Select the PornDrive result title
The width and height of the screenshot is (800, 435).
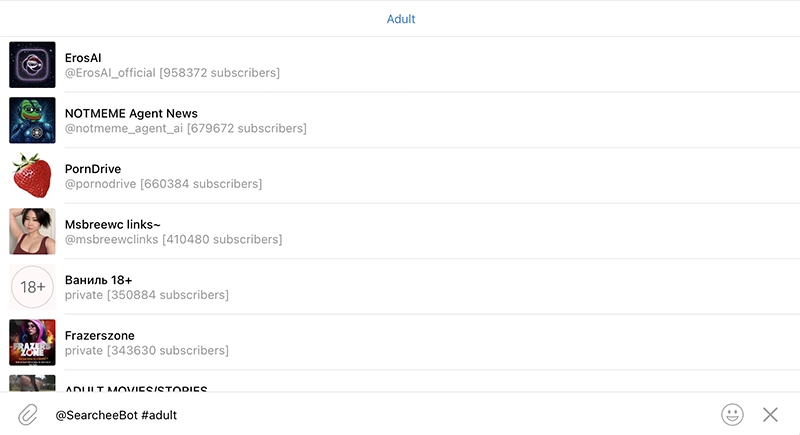(x=93, y=169)
